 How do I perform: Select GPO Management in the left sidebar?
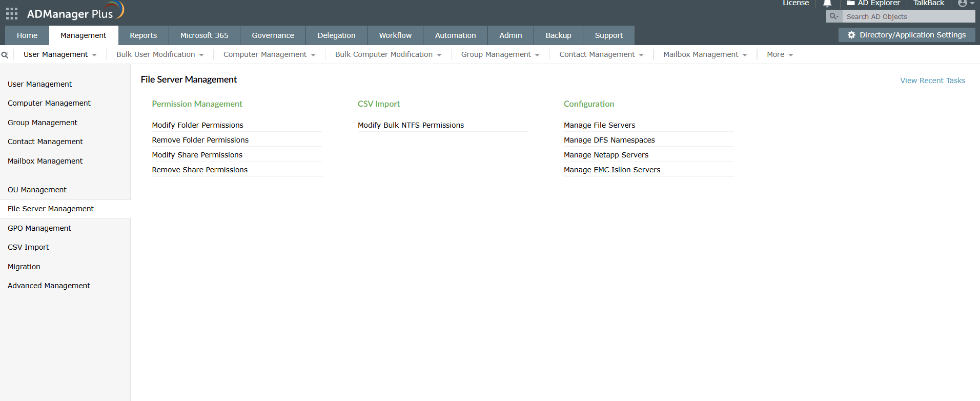tap(39, 228)
